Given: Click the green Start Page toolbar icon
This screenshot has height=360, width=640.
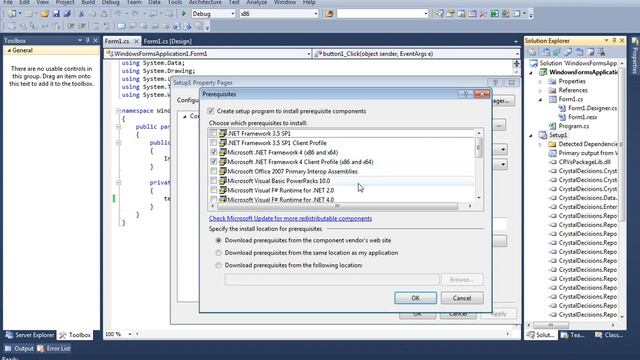Looking at the screenshot, I should (x=494, y=13).
